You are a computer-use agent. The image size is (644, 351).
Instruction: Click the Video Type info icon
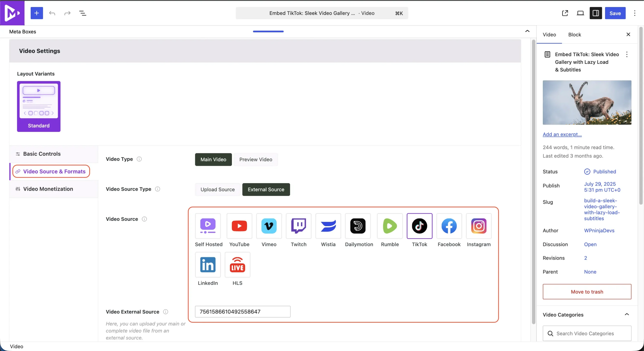[139, 159]
